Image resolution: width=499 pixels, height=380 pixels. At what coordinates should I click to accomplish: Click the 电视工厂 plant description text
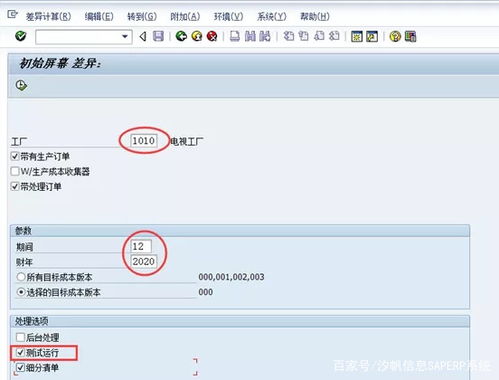click(x=187, y=142)
